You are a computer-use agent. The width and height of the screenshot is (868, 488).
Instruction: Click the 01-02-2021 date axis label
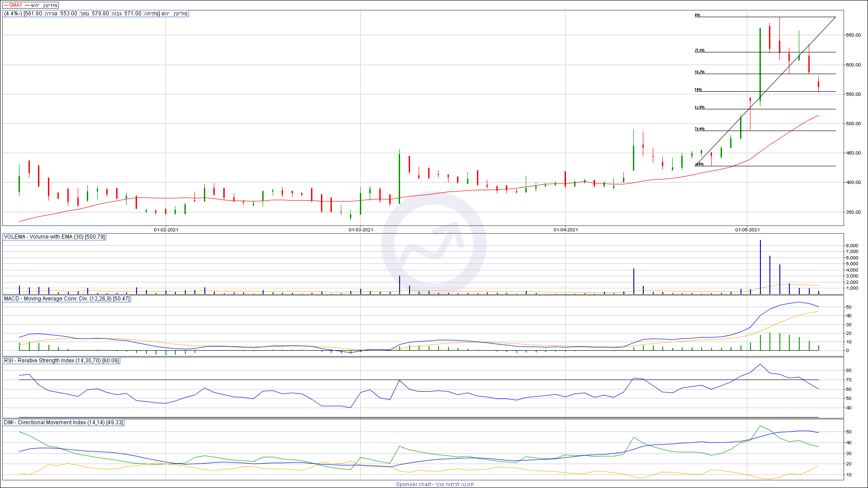tap(166, 230)
